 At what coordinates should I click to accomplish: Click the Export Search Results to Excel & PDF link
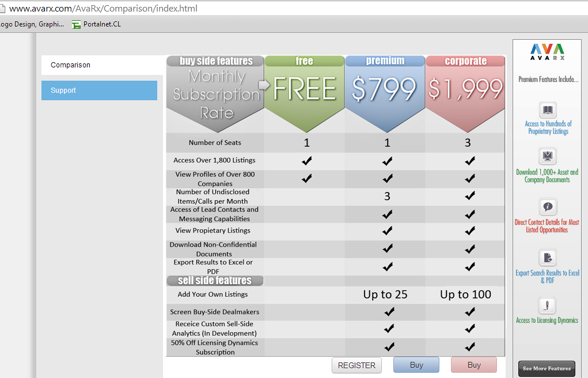[x=548, y=276]
